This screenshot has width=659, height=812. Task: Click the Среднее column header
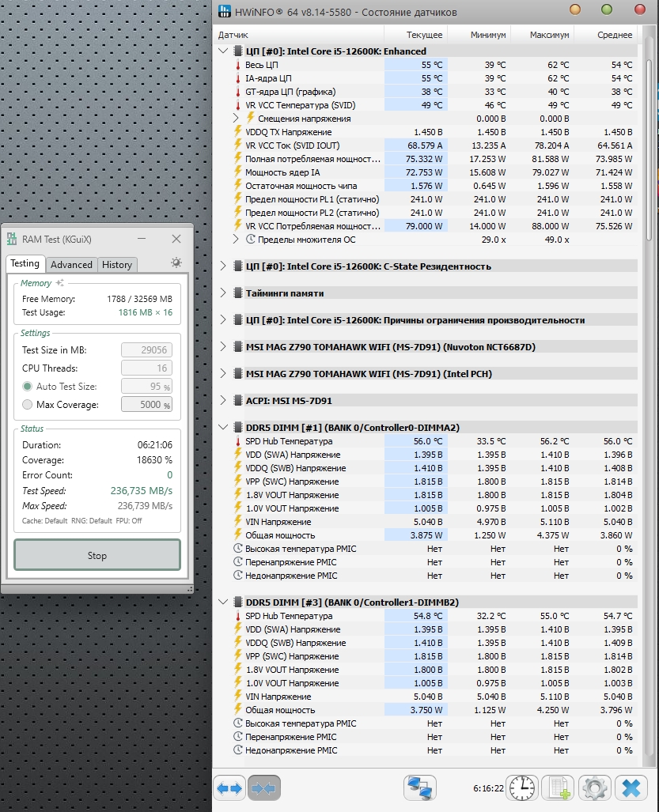[x=606, y=35]
